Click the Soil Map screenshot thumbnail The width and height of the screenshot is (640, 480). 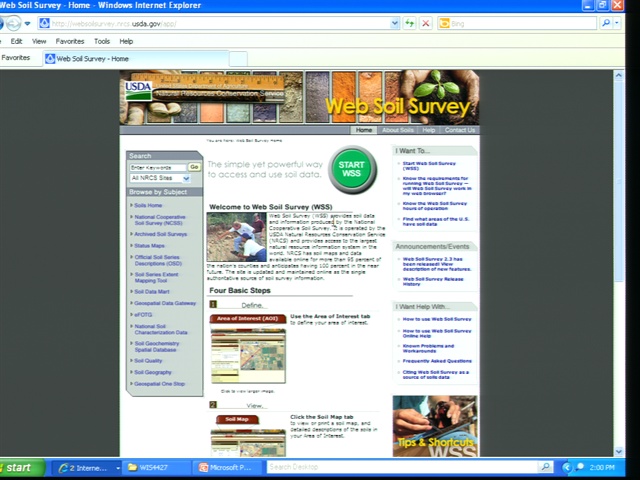click(248, 443)
